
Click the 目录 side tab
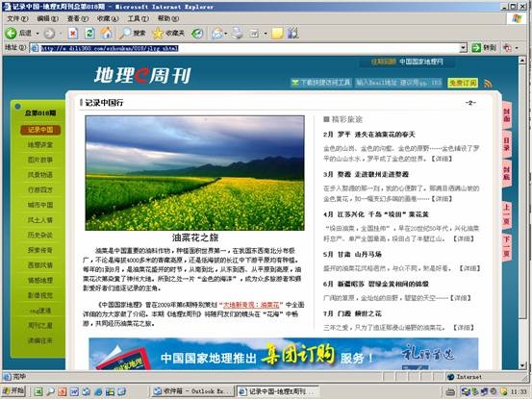click(x=507, y=144)
